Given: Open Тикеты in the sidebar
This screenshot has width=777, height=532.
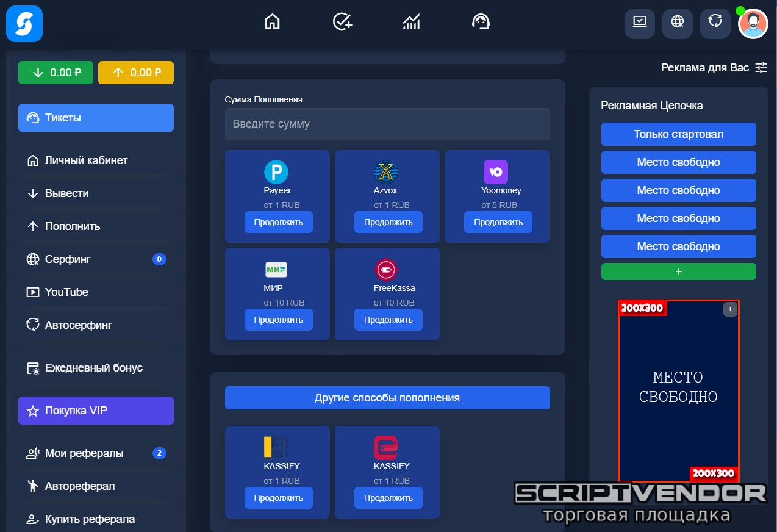Looking at the screenshot, I should tap(96, 118).
